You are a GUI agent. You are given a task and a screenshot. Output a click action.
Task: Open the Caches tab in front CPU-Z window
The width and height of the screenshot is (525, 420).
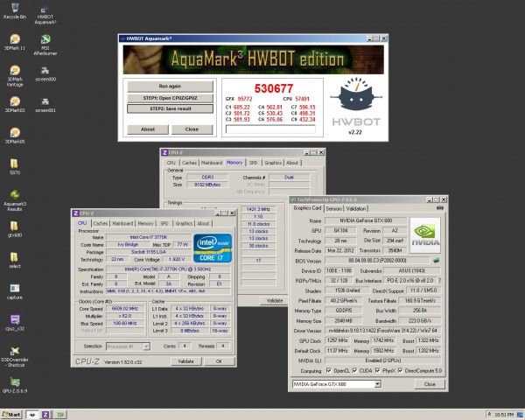pos(101,223)
